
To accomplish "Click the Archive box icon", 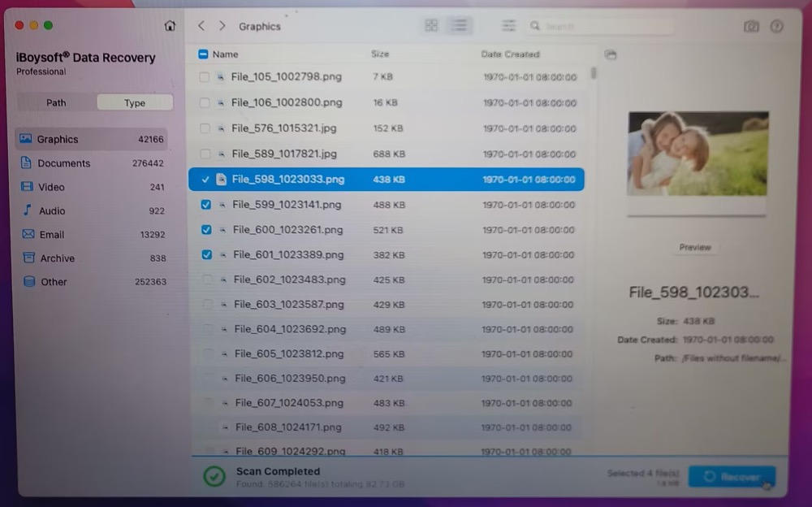I will coord(29,258).
